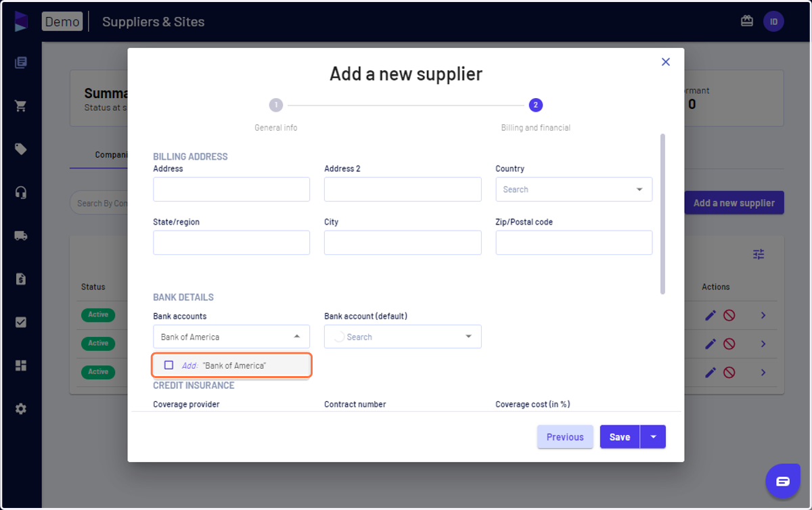Click the Save button
The height and width of the screenshot is (510, 812).
(620, 437)
